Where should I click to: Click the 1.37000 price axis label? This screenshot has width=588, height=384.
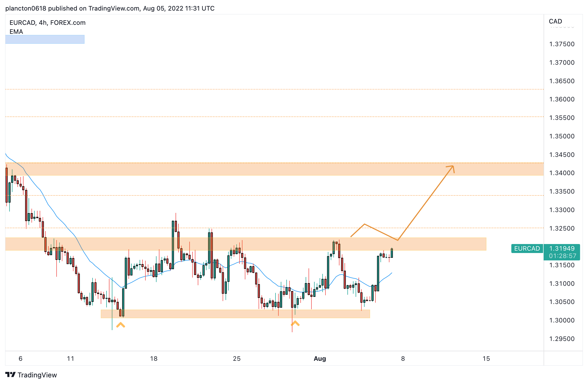562,63
